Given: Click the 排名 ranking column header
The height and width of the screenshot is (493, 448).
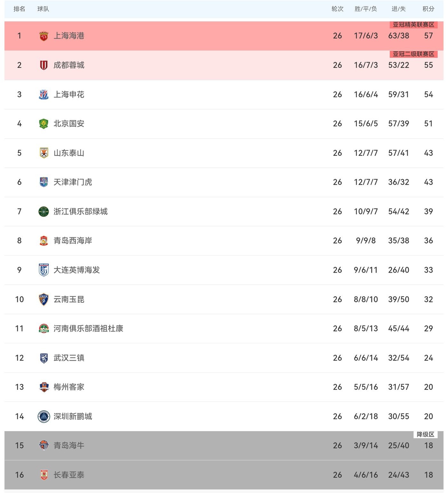Looking at the screenshot, I should point(19,9).
